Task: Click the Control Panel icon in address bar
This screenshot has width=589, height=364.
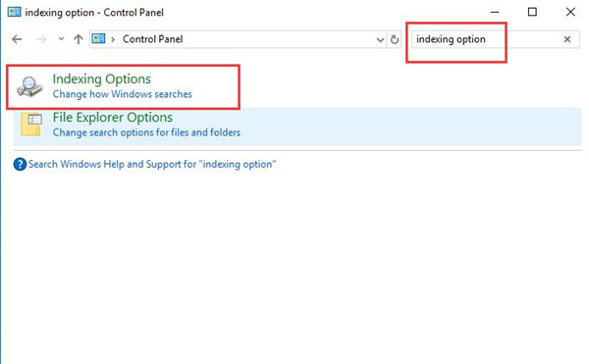Action: coord(99,38)
